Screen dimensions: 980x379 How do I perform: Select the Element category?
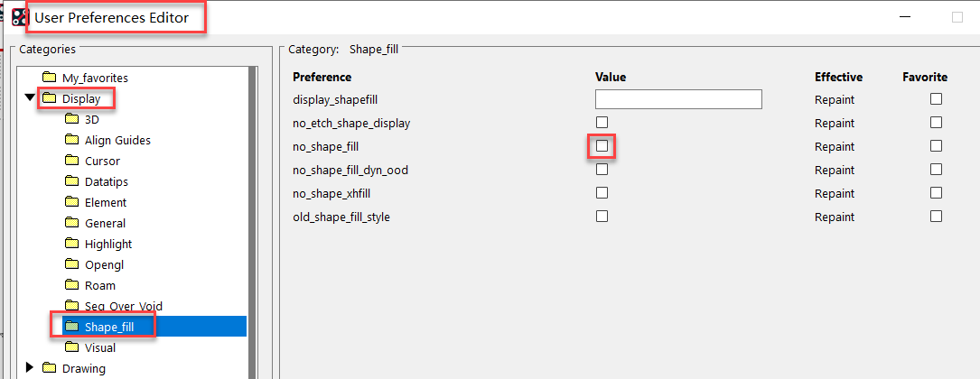coord(105,202)
